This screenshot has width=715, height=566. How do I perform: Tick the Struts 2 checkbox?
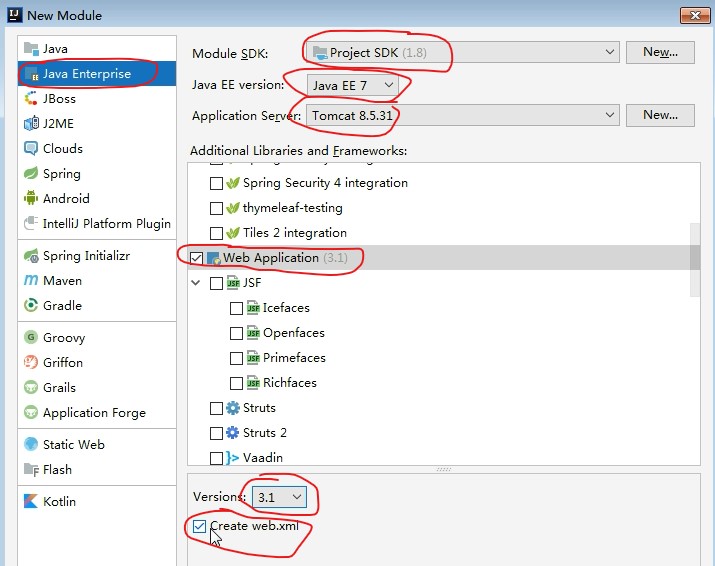coord(216,433)
